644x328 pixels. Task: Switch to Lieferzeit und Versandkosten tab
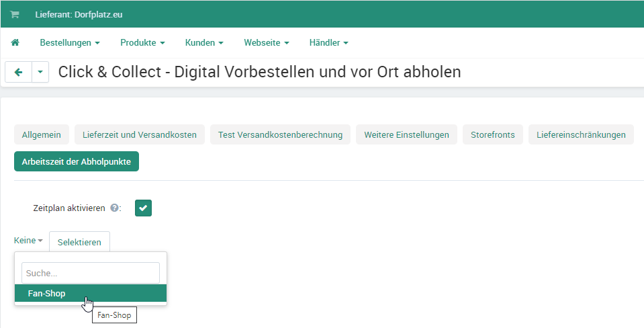coord(140,135)
